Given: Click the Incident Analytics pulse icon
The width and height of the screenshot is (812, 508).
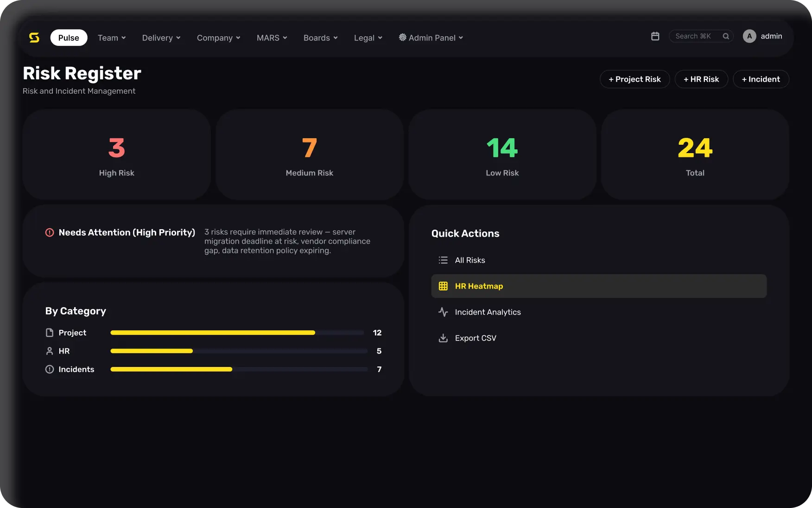Looking at the screenshot, I should [x=443, y=312].
